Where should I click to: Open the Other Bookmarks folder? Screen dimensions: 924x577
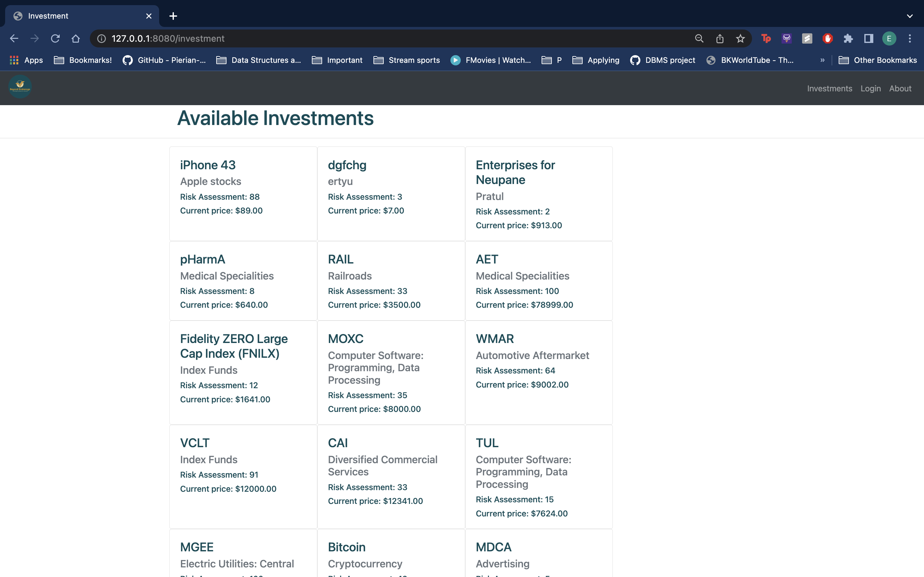pos(877,60)
